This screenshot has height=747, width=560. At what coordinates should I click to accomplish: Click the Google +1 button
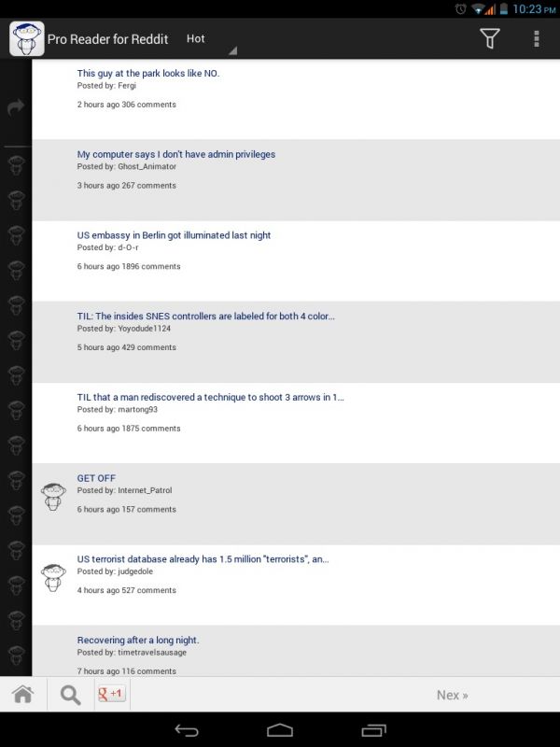click(111, 694)
